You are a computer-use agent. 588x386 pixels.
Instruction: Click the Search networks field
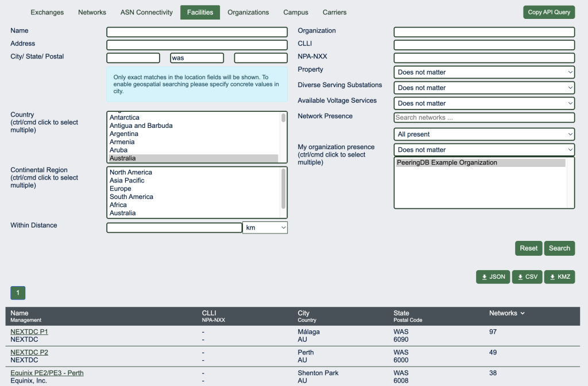pos(484,118)
